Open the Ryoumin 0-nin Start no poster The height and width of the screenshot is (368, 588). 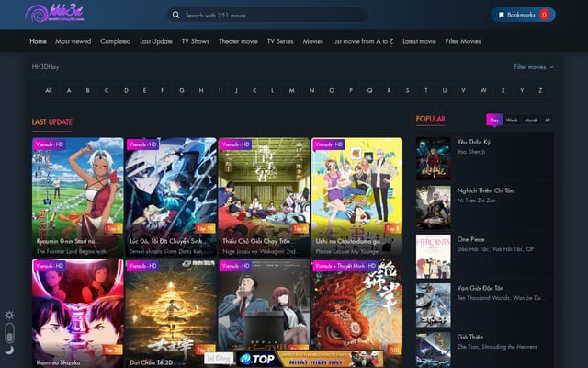point(77,197)
